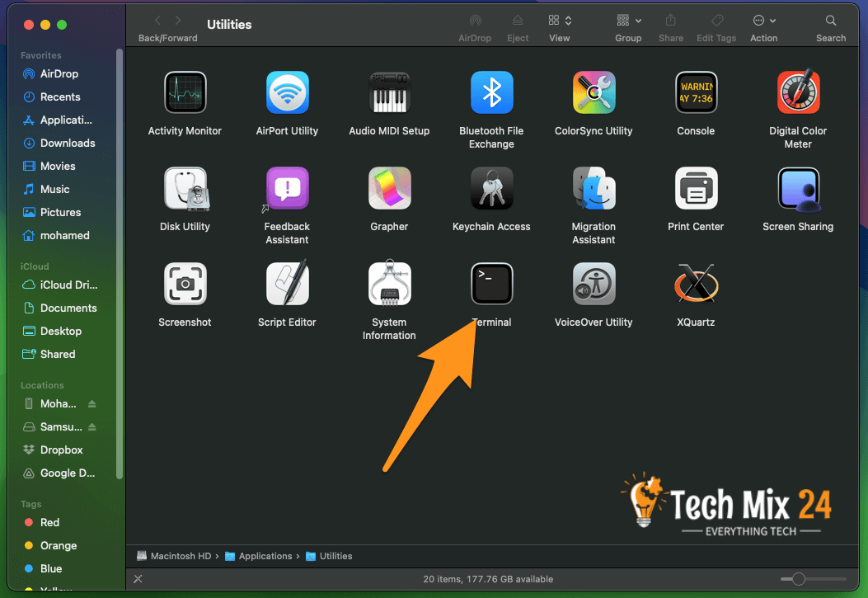Viewport: 868px width, 598px height.
Task: Click the Terminal app icon
Action: (491, 284)
